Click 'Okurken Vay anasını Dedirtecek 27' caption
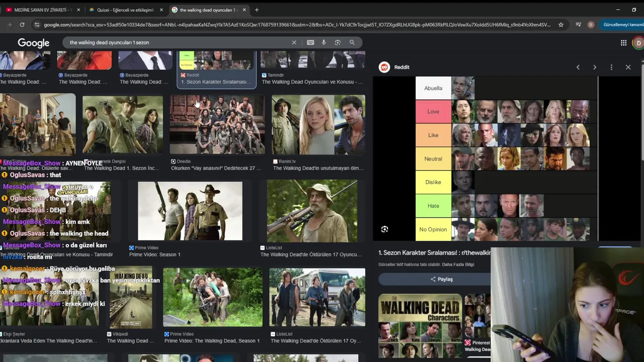This screenshot has width=644, height=362. click(216, 168)
